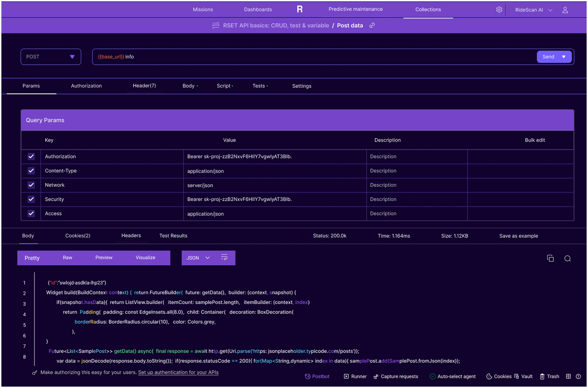Open Set up authentication for your APIs link
This screenshot has width=588, height=388.
coord(178,372)
